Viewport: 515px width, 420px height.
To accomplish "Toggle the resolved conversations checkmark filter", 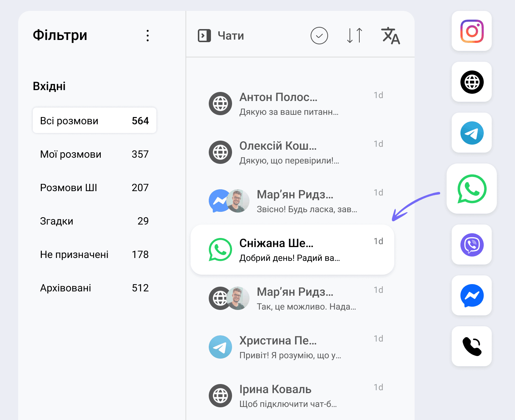I will click(x=319, y=36).
